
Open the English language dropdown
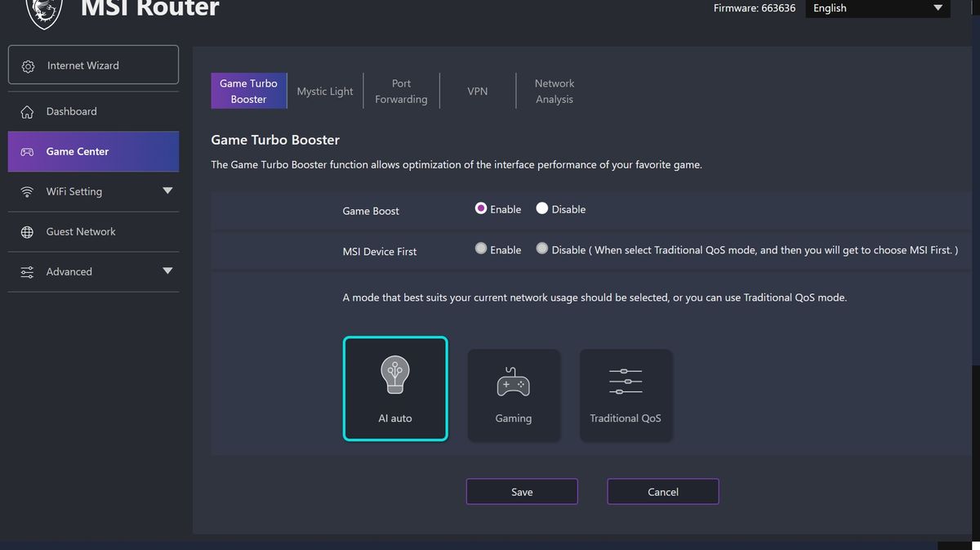pyautogui.click(x=878, y=8)
